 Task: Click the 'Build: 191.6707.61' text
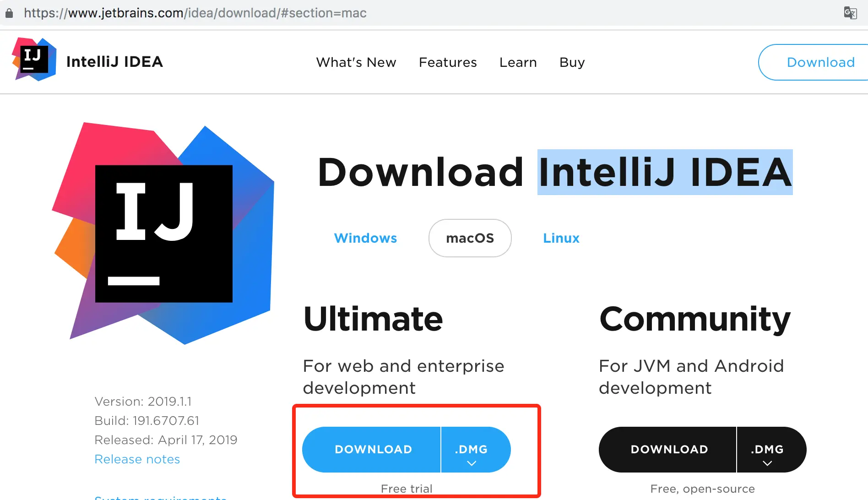click(x=147, y=421)
